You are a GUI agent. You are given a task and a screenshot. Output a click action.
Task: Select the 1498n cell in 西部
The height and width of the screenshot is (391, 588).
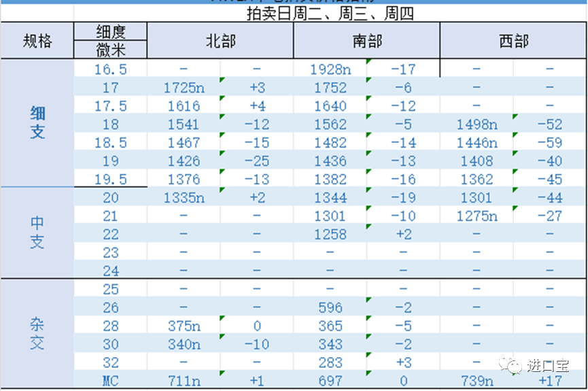pos(477,124)
